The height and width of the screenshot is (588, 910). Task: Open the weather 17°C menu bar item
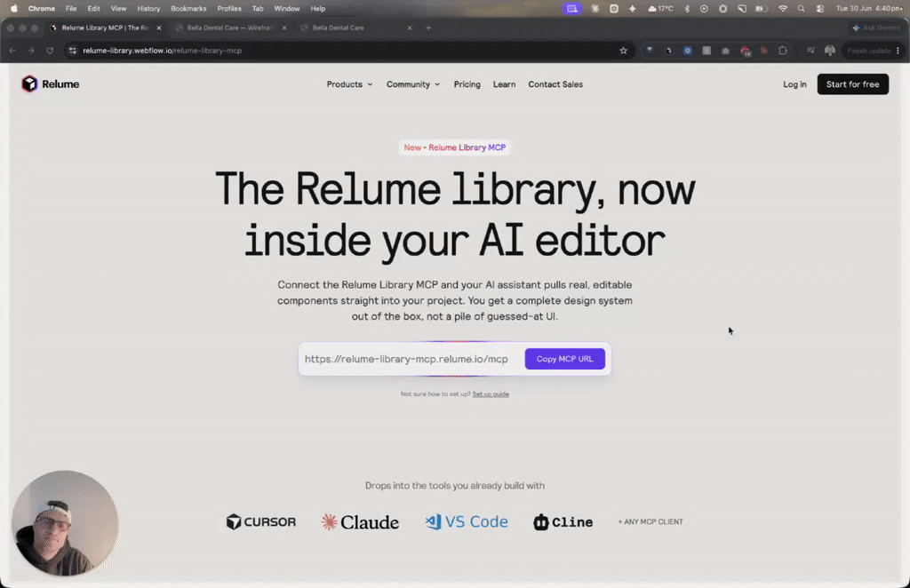[x=660, y=9]
